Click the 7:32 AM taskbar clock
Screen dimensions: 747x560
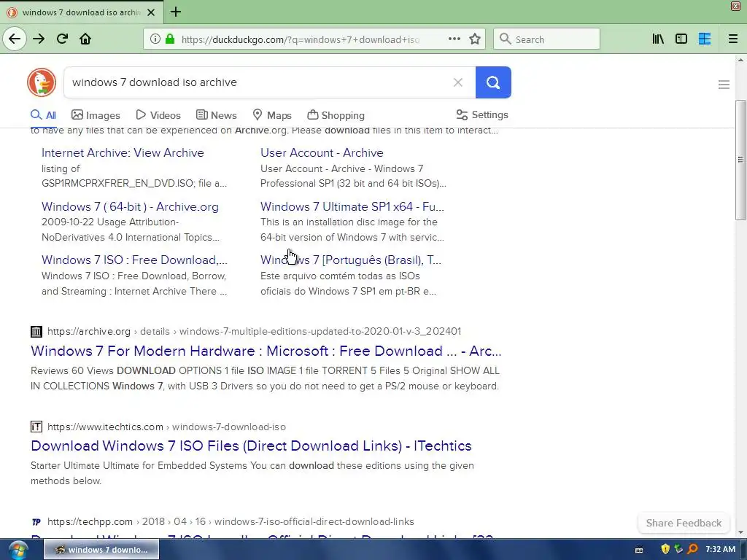720,550
